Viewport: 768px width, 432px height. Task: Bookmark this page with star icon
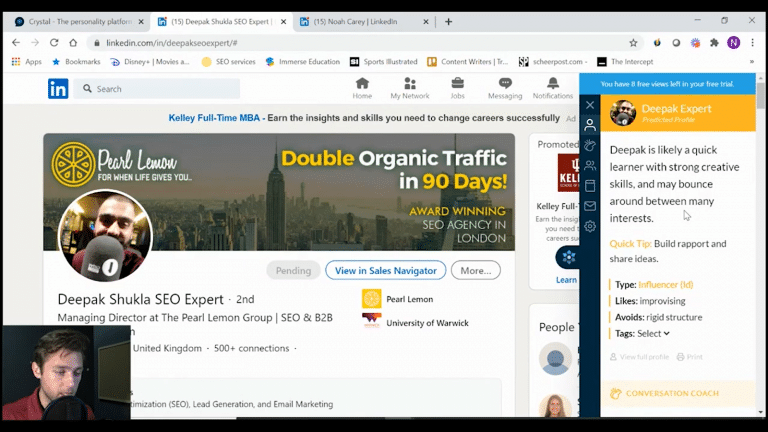pos(633,43)
